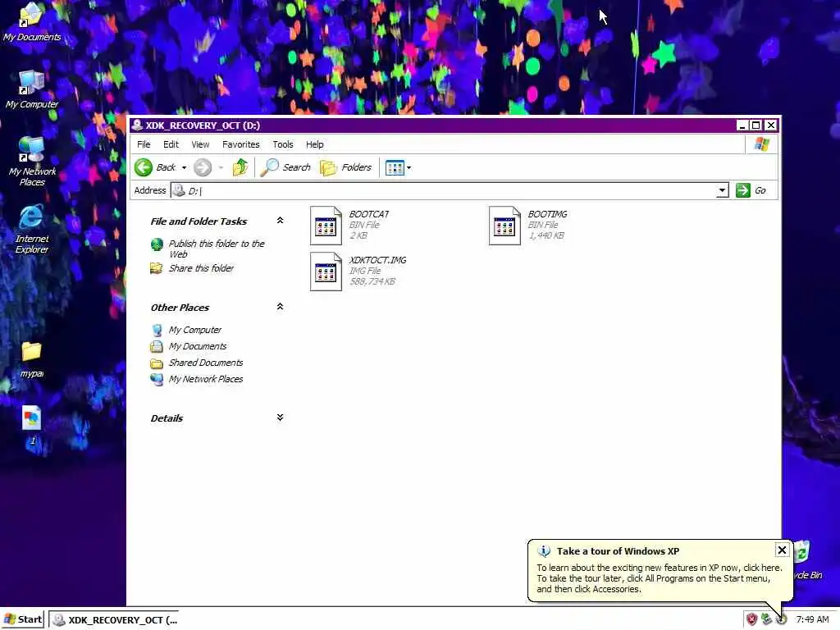Click the green Back arrow icon
840x630 pixels.
pos(144,167)
